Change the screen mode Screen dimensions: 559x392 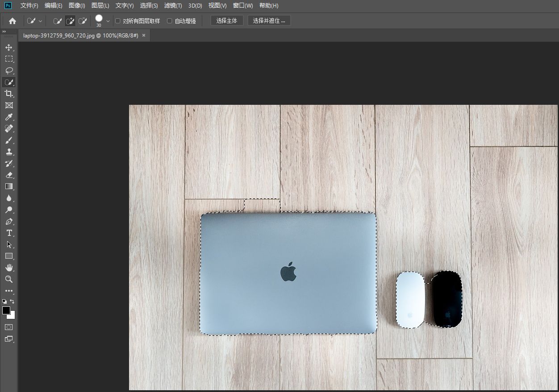pos(9,339)
